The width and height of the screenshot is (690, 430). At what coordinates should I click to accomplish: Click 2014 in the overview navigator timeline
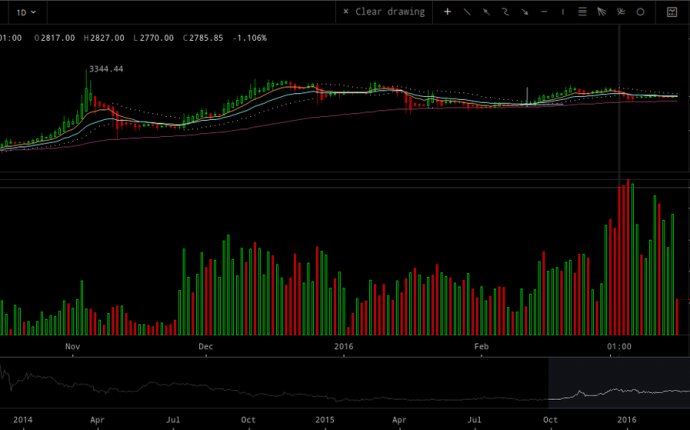[22, 420]
